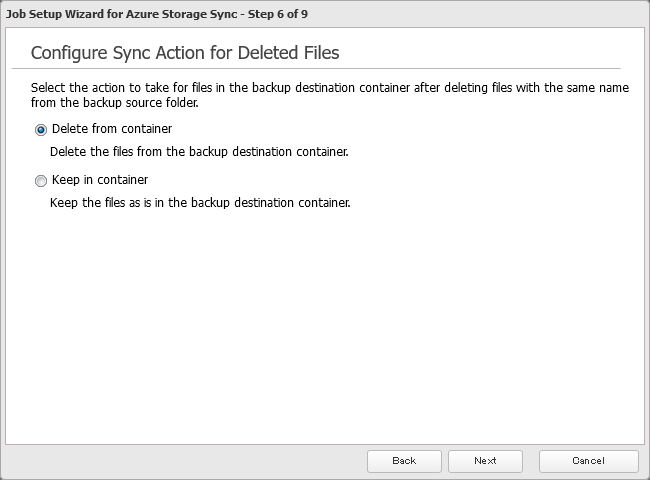Return to step 5 using Back
Viewport: 650px width, 480px height.
tap(404, 460)
